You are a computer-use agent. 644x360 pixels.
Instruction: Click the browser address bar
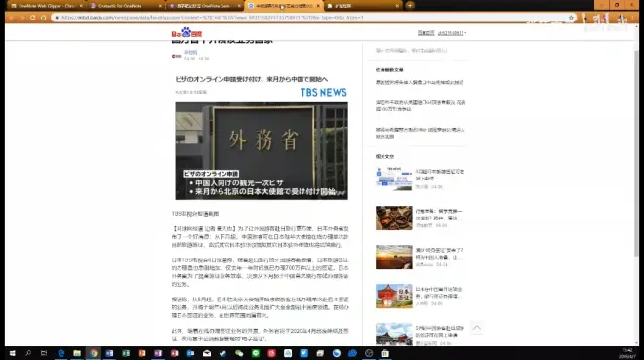(x=312, y=18)
